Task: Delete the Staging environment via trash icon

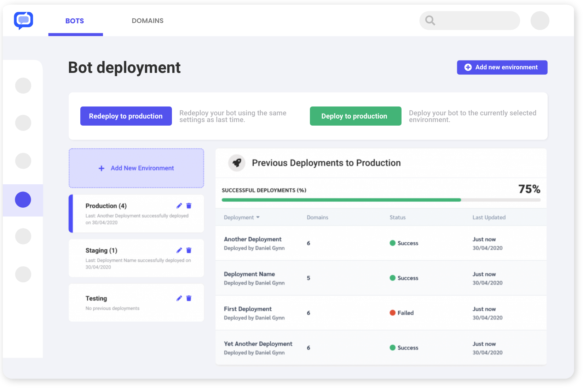Action: [x=189, y=250]
